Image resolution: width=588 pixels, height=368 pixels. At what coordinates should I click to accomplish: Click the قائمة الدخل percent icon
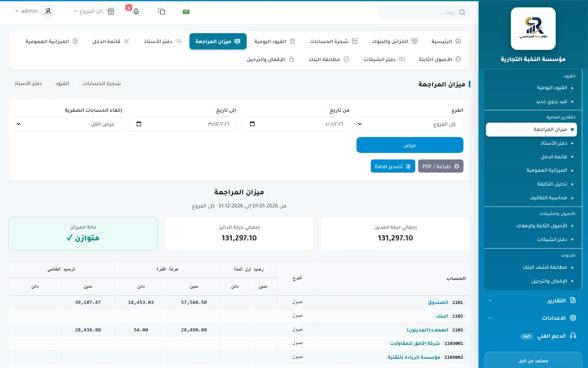tap(126, 41)
